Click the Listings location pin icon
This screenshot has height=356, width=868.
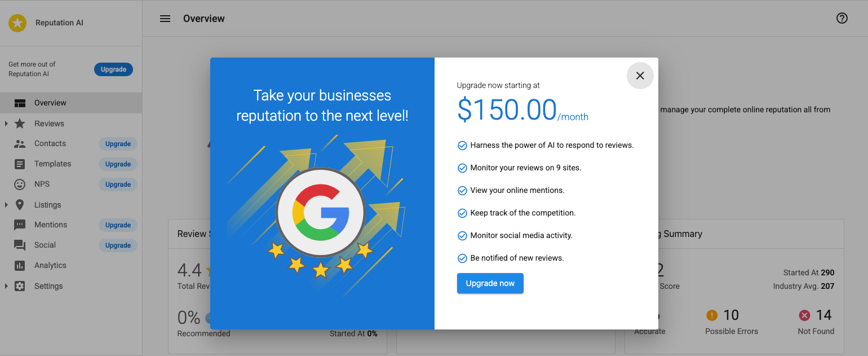(20, 205)
